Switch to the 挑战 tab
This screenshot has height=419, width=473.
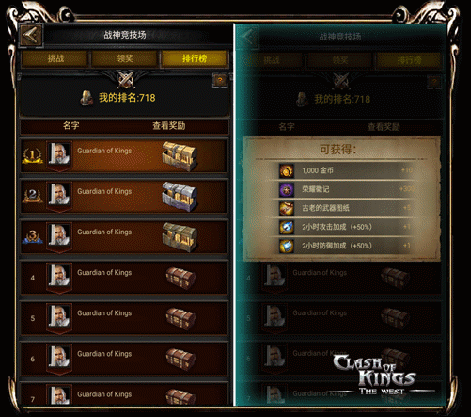click(x=55, y=59)
